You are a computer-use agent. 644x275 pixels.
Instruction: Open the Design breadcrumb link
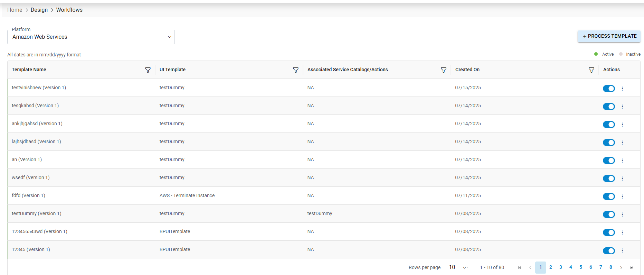pyautogui.click(x=39, y=10)
